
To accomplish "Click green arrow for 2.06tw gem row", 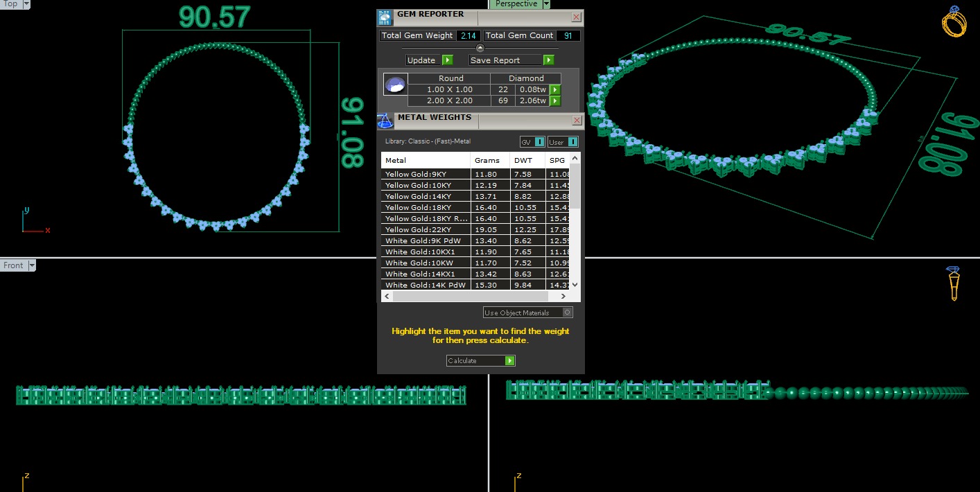I will pyautogui.click(x=555, y=101).
